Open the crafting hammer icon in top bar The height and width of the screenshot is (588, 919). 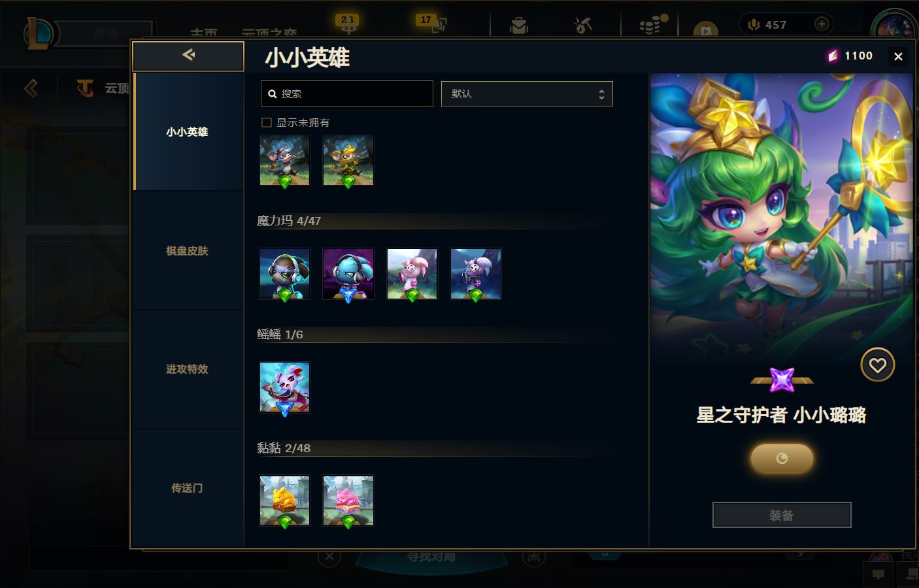pos(582,25)
